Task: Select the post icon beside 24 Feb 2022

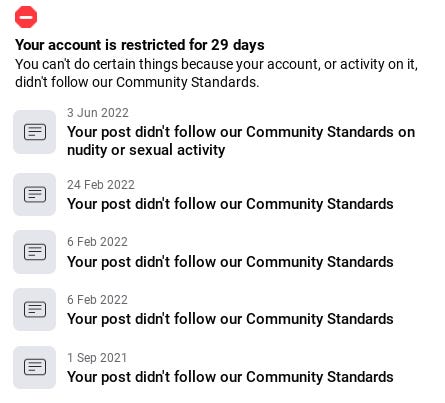Action: coord(35,194)
